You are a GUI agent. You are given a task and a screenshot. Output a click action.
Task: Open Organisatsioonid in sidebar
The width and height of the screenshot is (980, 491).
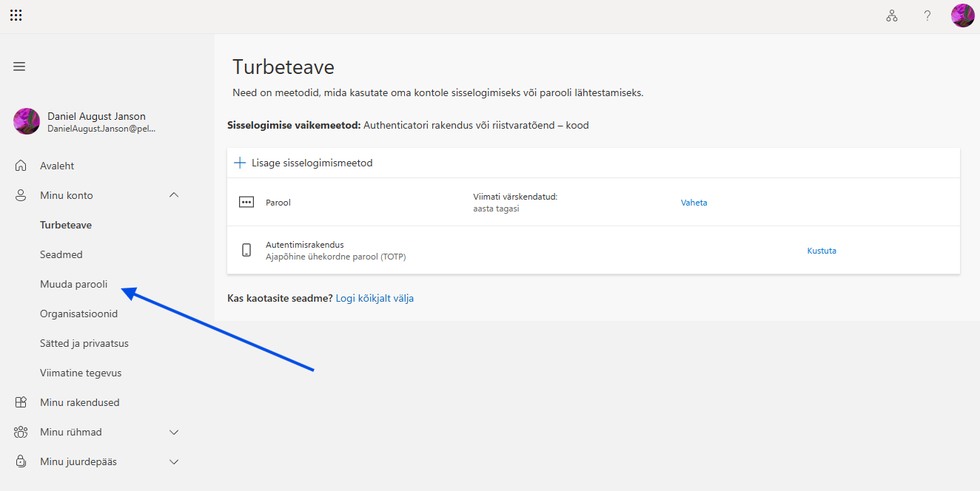coord(78,314)
